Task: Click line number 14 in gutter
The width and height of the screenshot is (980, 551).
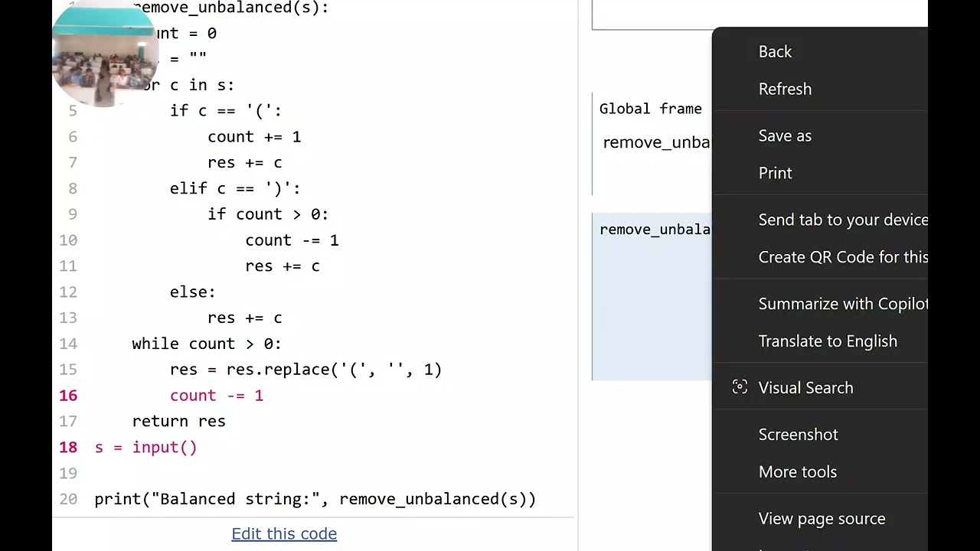Action: 68,344
